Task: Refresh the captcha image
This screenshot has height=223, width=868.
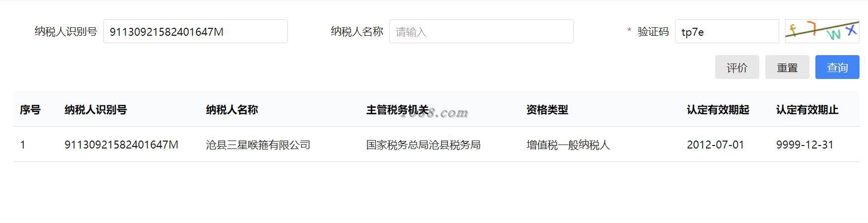Action: [822, 31]
